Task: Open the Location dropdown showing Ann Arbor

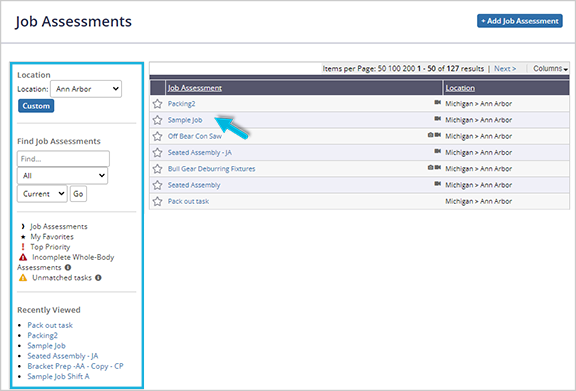Action: tap(86, 89)
